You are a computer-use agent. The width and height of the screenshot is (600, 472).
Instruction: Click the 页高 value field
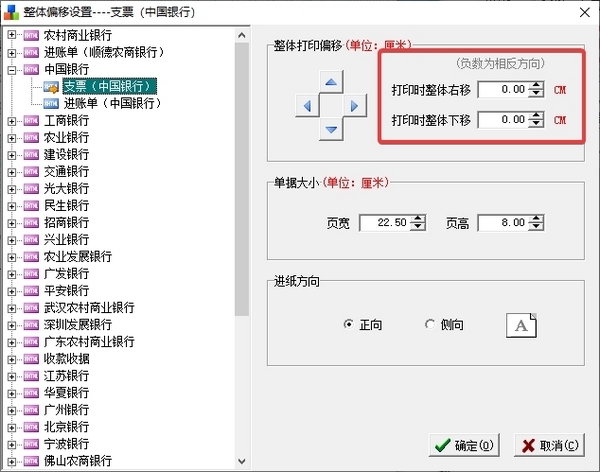tap(503, 222)
